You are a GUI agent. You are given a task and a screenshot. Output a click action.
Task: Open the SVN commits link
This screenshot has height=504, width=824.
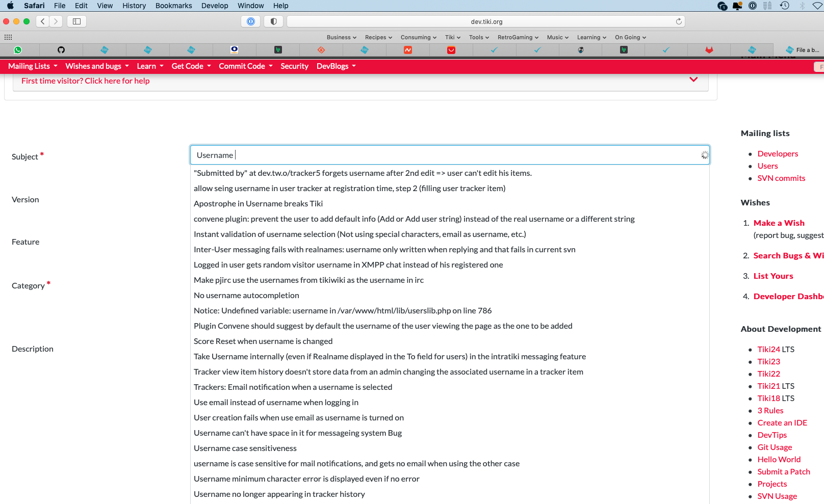pos(781,178)
